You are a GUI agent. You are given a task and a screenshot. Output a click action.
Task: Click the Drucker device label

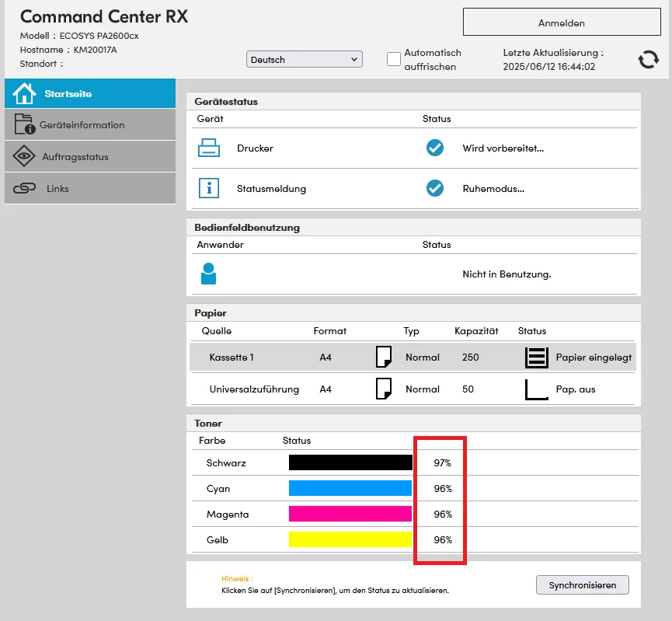tap(255, 148)
